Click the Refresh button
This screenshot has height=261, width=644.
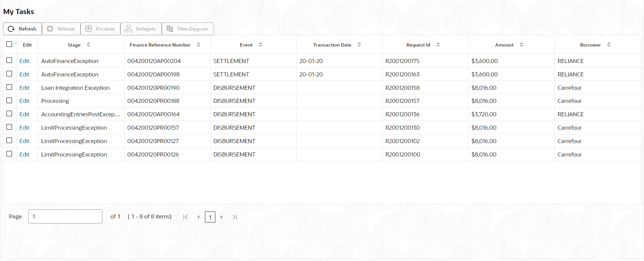[22, 29]
